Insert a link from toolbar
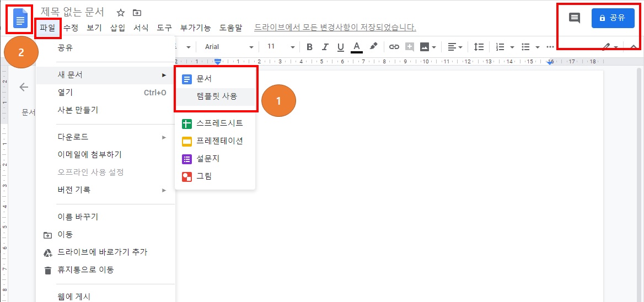644x302 pixels. [394, 47]
